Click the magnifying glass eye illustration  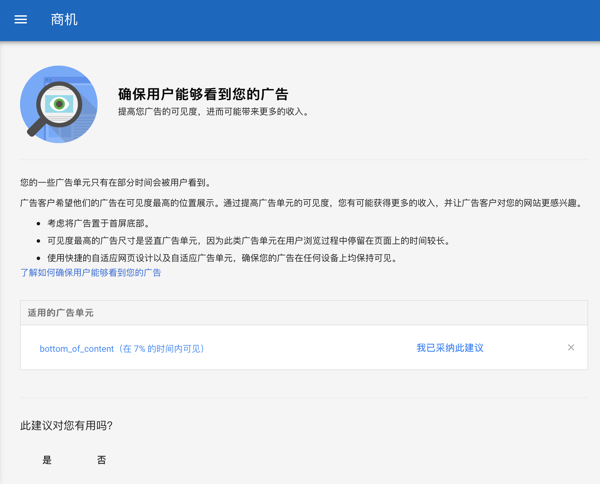pos(59,104)
